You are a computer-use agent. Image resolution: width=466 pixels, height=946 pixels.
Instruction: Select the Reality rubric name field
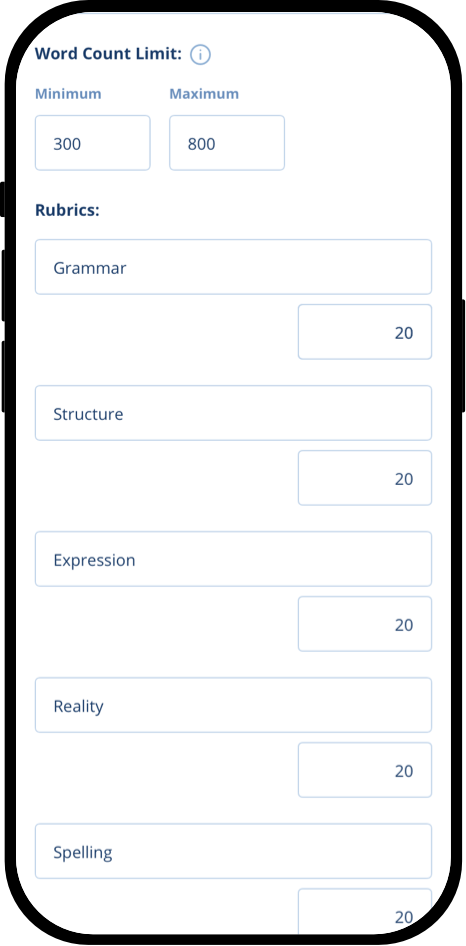coord(234,705)
